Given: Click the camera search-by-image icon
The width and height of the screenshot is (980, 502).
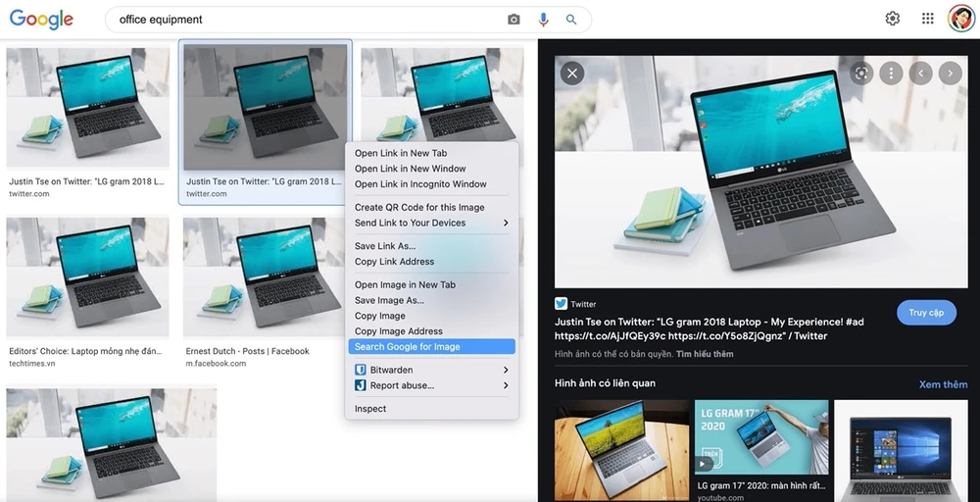Looking at the screenshot, I should 514,20.
